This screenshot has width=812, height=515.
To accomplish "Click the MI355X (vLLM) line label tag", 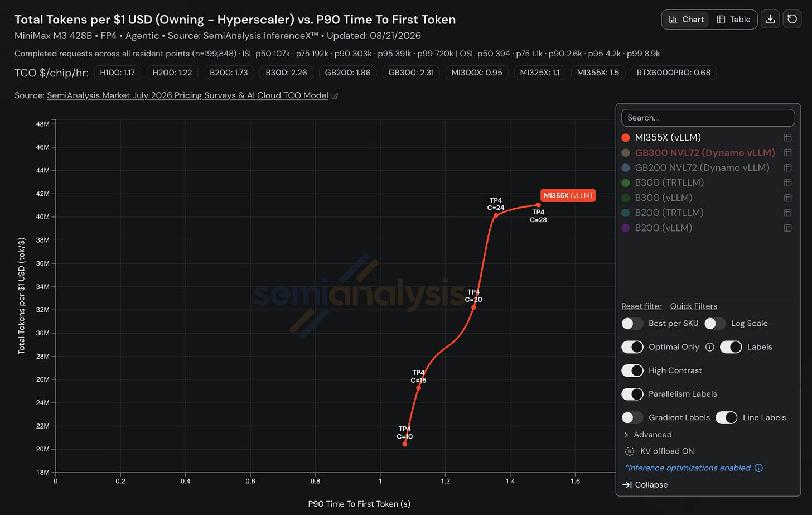I will pyautogui.click(x=568, y=195).
